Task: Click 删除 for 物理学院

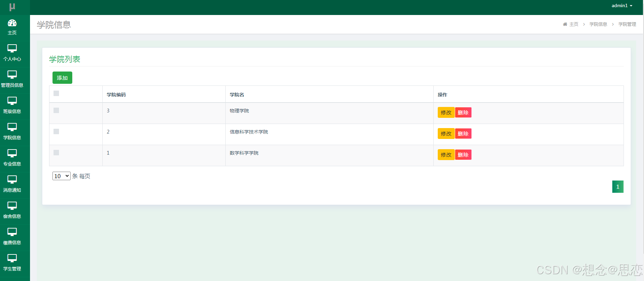Action: point(463,112)
